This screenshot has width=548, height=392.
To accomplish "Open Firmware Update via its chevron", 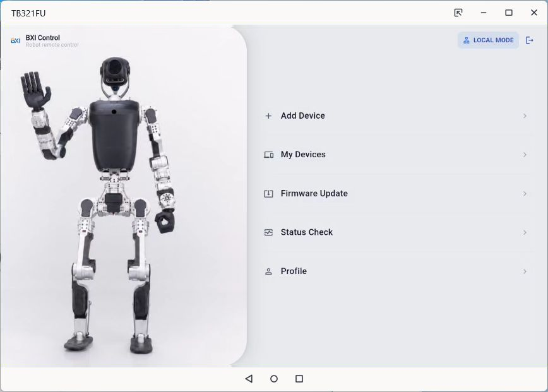I will [x=525, y=194].
